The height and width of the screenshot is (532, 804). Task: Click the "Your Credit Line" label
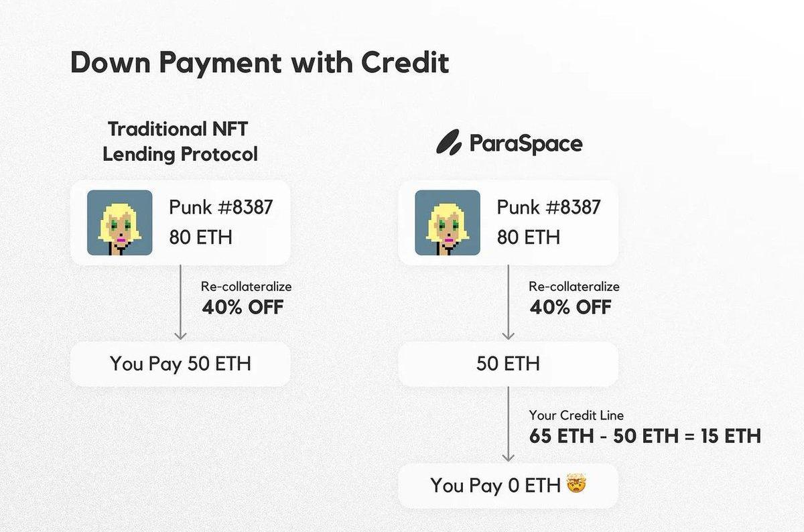pos(576,415)
